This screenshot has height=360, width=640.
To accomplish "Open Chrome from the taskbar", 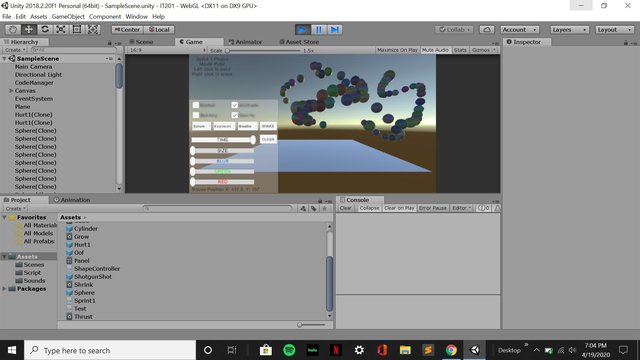I will (x=451, y=350).
